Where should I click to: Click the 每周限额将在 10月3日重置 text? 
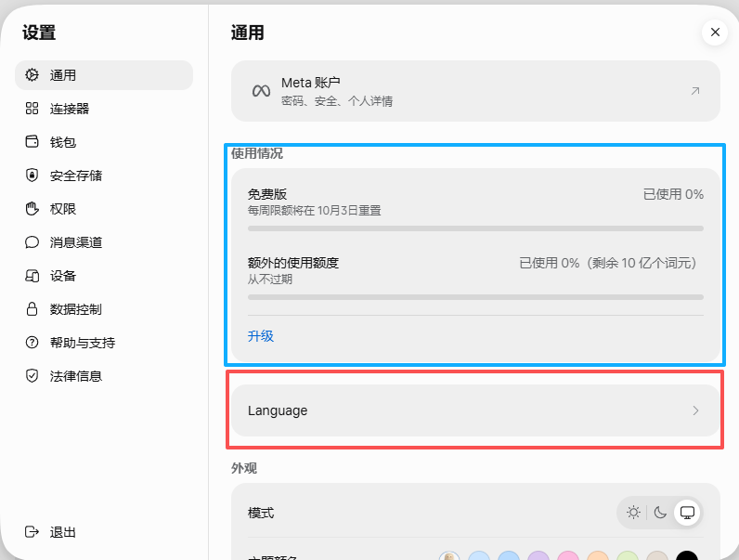[x=315, y=210]
